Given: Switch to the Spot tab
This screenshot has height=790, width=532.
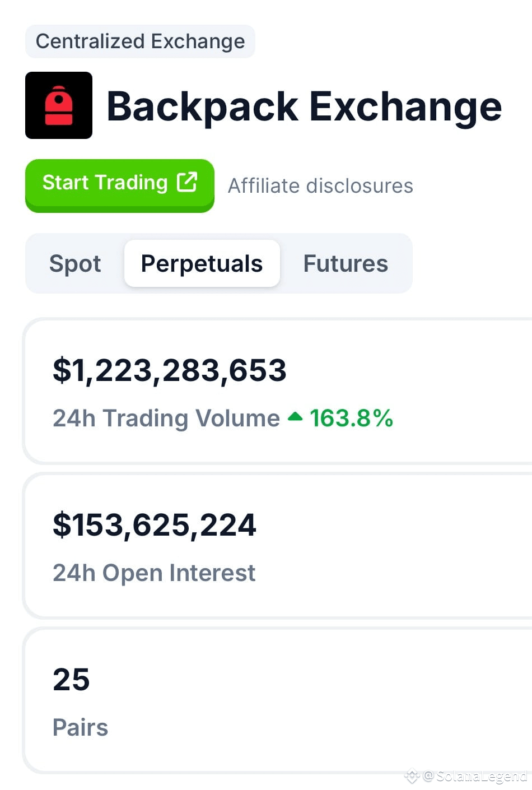Looking at the screenshot, I should 75,263.
